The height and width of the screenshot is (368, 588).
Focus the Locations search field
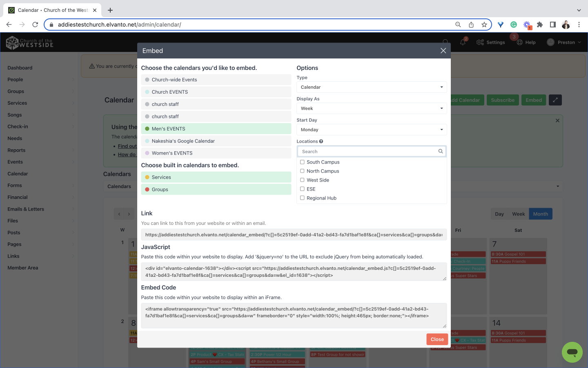(372, 151)
